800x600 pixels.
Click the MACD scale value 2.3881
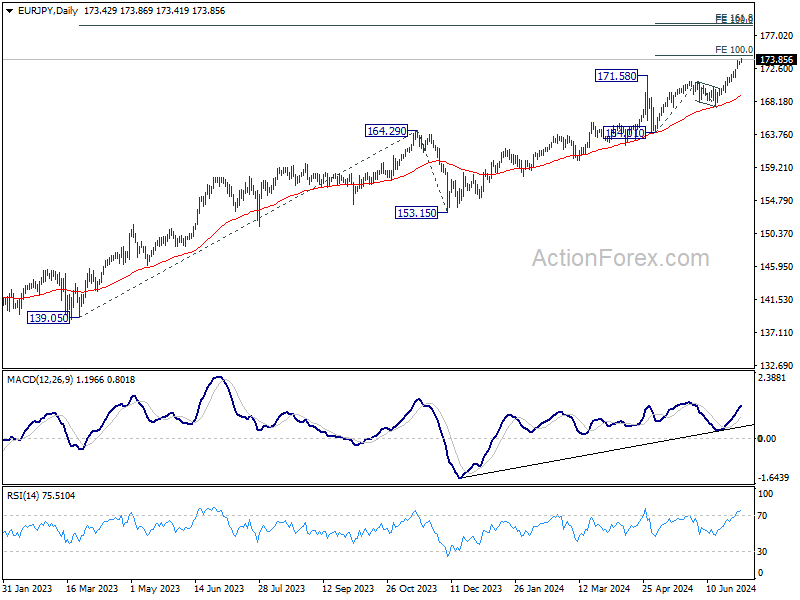(773, 378)
